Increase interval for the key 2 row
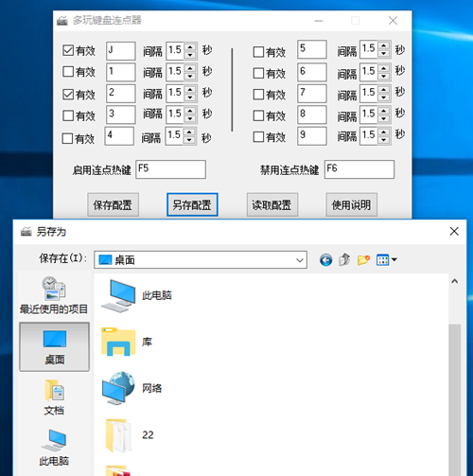 [190, 89]
